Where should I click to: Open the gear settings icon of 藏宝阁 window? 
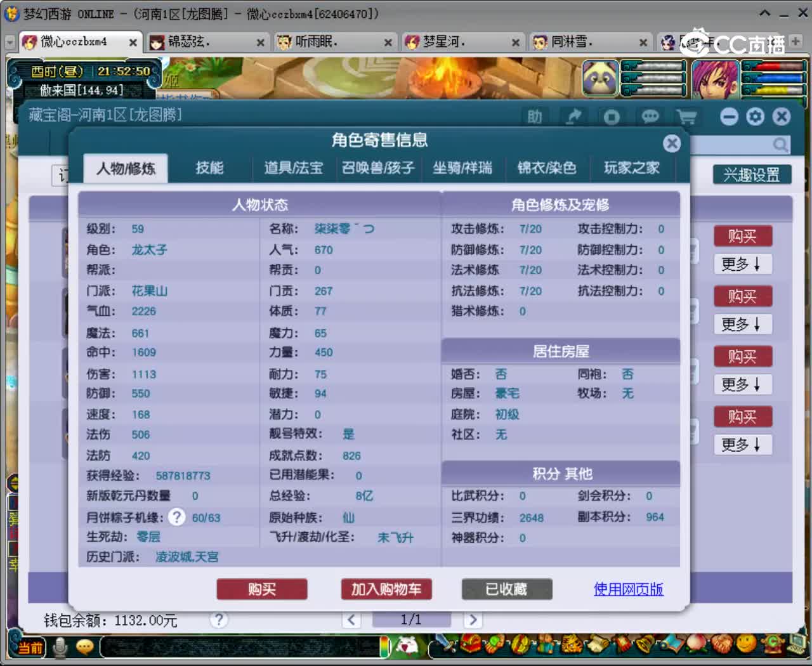click(x=755, y=117)
